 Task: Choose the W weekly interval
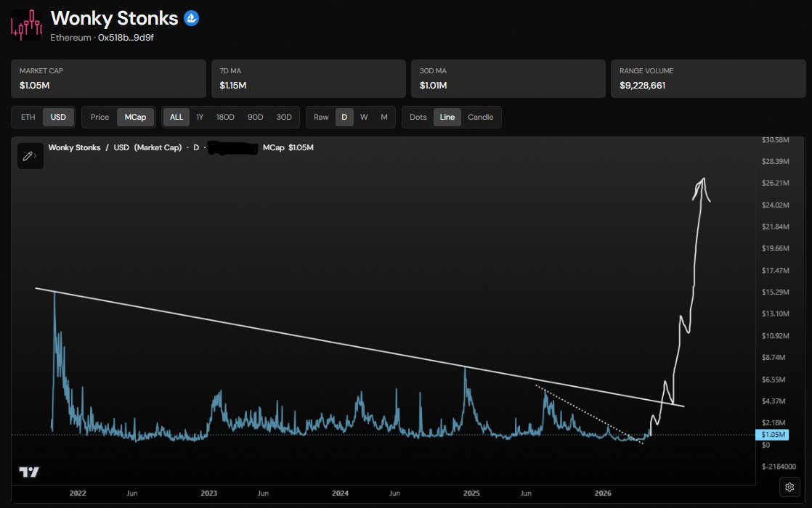(364, 117)
